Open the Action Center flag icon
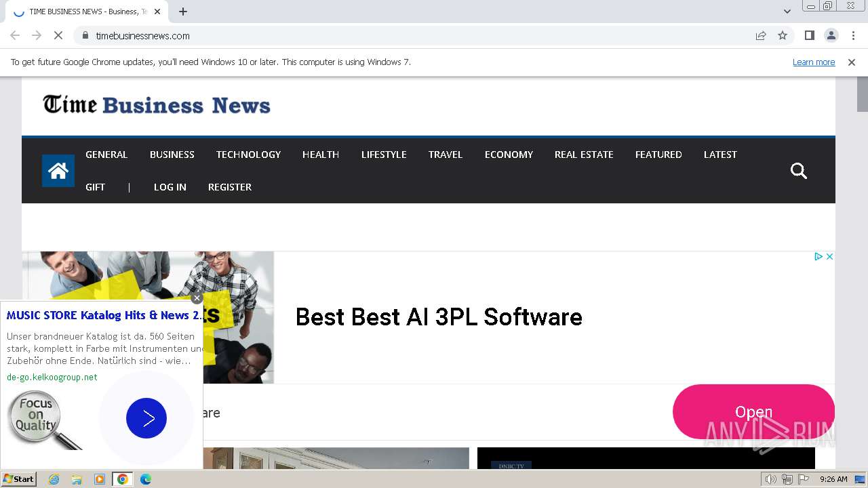 [x=804, y=479]
